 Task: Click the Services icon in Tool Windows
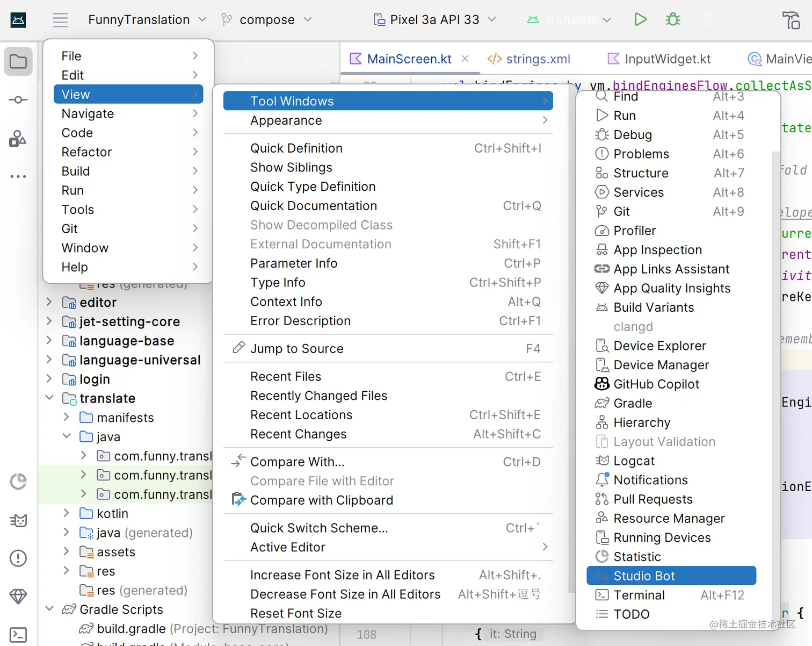[x=602, y=192]
